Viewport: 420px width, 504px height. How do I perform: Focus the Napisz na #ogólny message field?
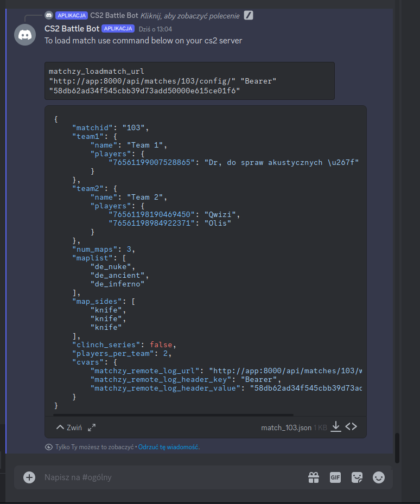[174, 477]
